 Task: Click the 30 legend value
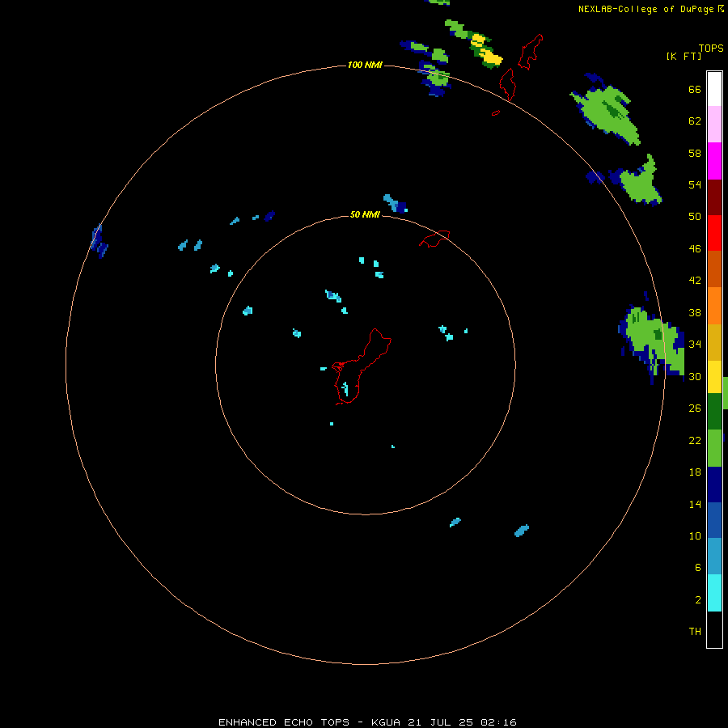coord(695,376)
